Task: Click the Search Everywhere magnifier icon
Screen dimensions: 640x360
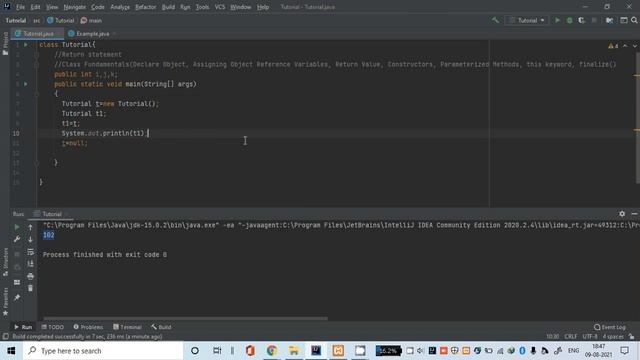Action: point(634,20)
